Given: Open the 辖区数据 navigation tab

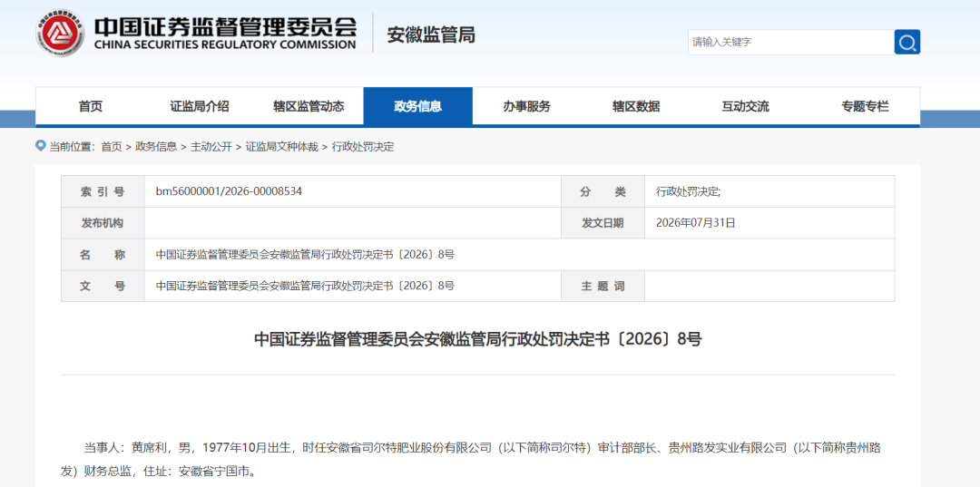Looking at the screenshot, I should (636, 106).
